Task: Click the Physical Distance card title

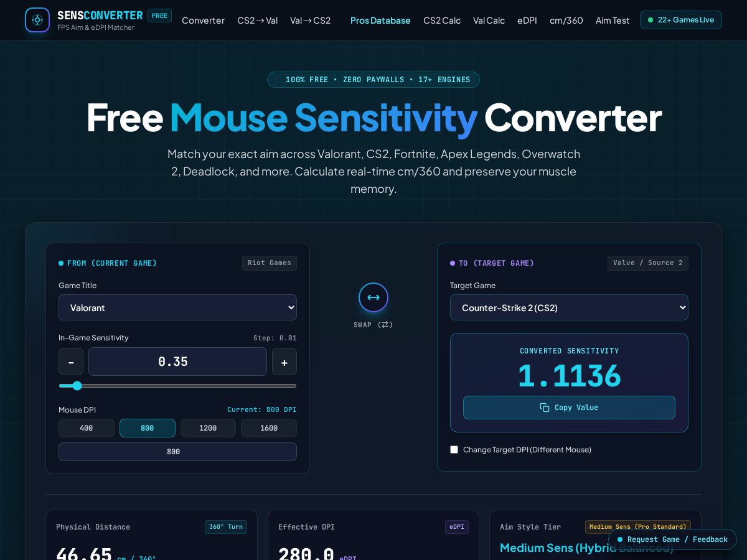Action: coord(93,527)
